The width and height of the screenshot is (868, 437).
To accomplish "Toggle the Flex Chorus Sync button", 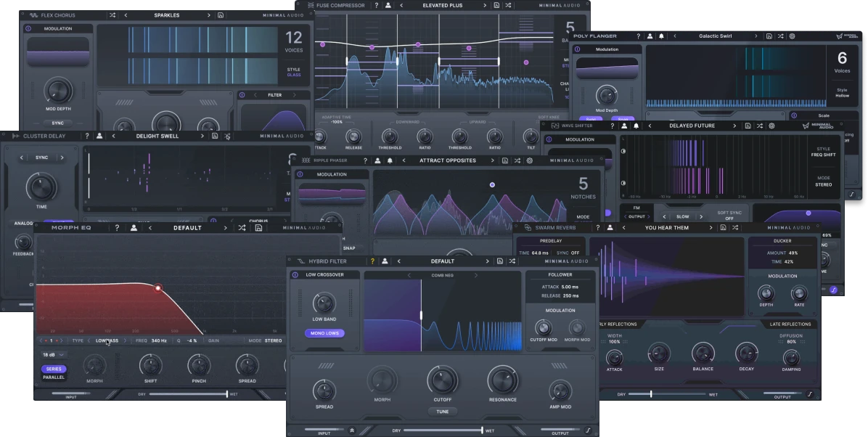I will 57,123.
